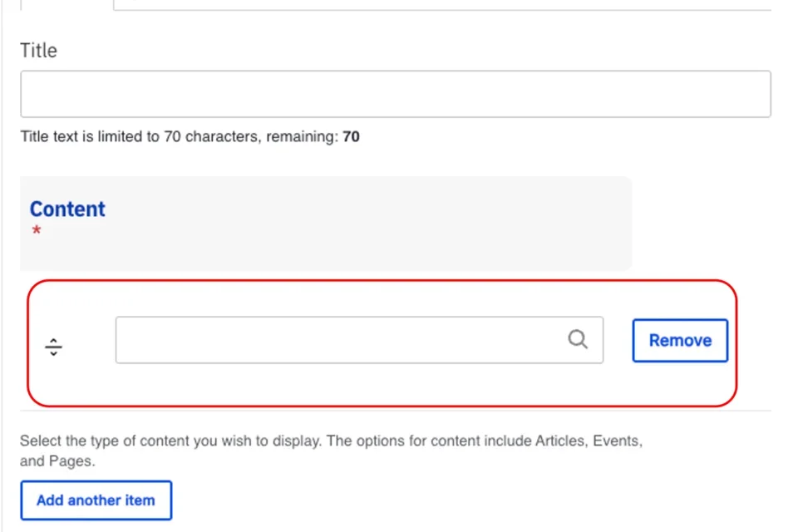The height and width of the screenshot is (532, 798).
Task: Select the down arrow of the reorder handle
Action: 53,352
